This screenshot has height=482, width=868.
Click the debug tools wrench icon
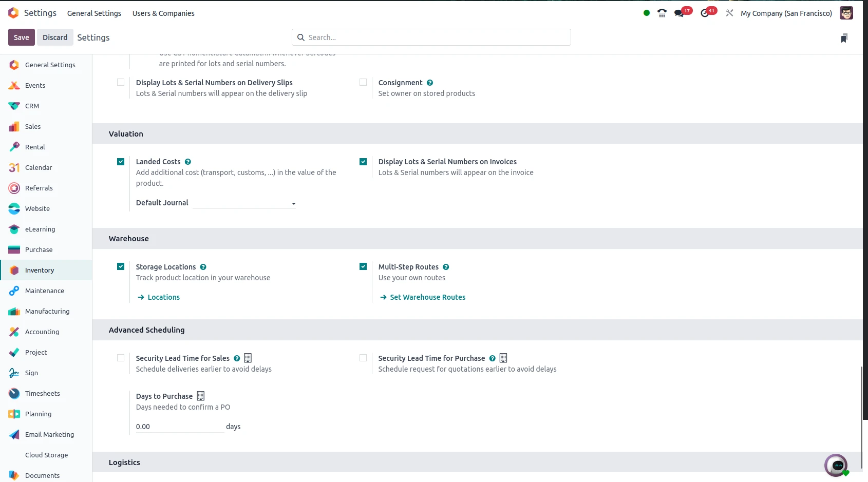[x=729, y=13]
